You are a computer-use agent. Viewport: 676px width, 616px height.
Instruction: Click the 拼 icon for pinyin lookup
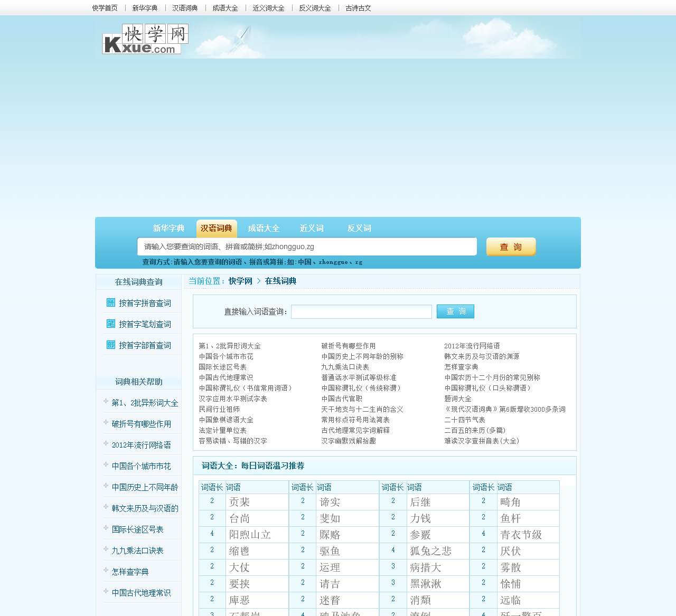111,302
